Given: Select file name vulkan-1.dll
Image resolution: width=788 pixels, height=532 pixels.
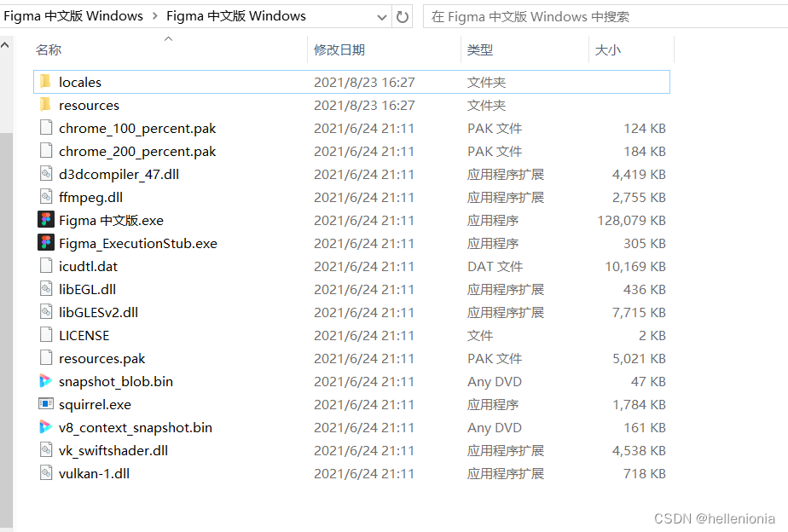Looking at the screenshot, I should point(94,474).
